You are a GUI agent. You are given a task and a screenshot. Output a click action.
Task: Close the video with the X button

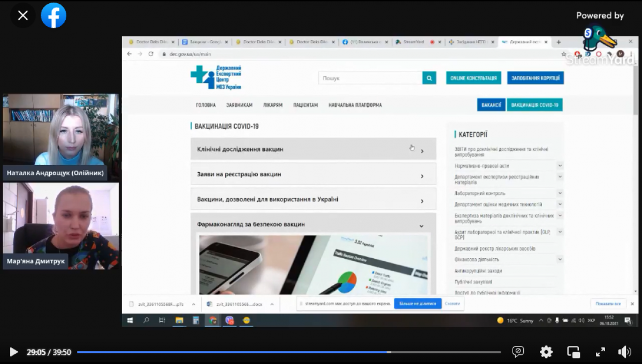[22, 16]
